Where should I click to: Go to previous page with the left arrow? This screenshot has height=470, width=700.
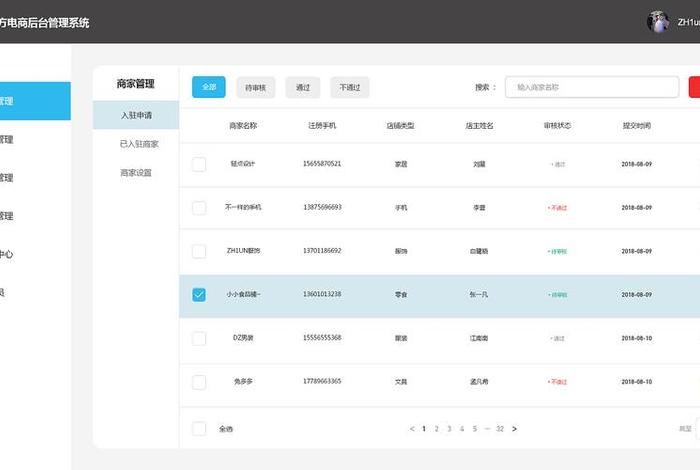click(412, 429)
